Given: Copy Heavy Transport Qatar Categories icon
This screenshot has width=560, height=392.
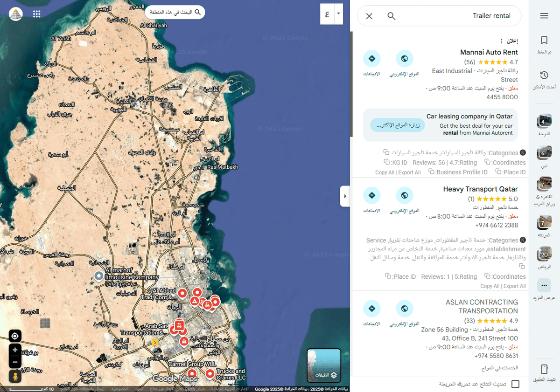Looking at the screenshot, I should point(522,266).
